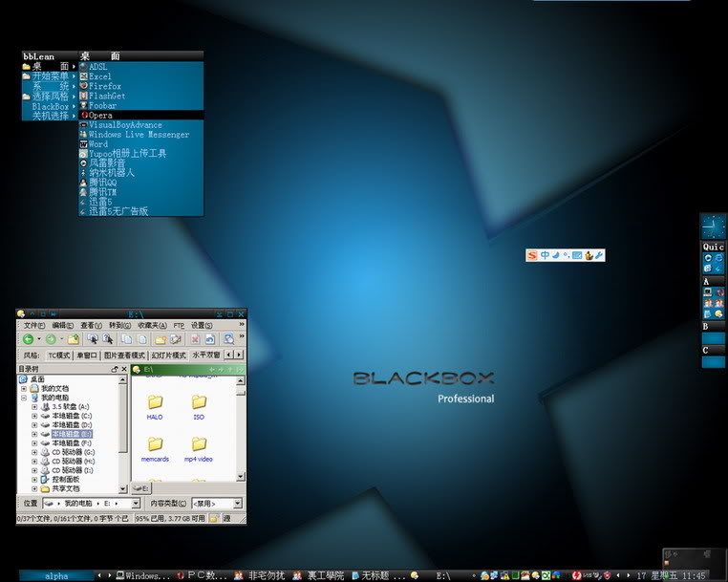Open 迅雷5无广告版 entry

(x=141, y=211)
